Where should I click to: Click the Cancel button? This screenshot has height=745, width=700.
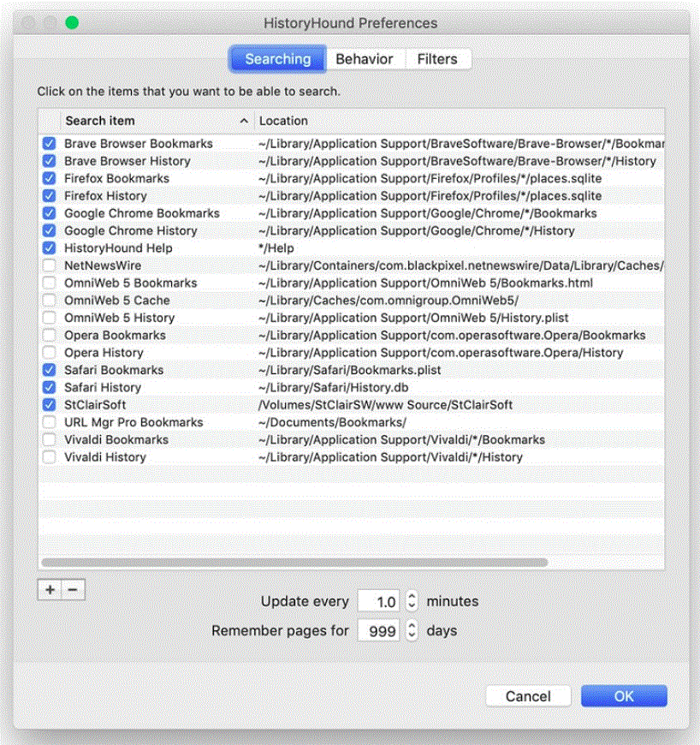528,696
